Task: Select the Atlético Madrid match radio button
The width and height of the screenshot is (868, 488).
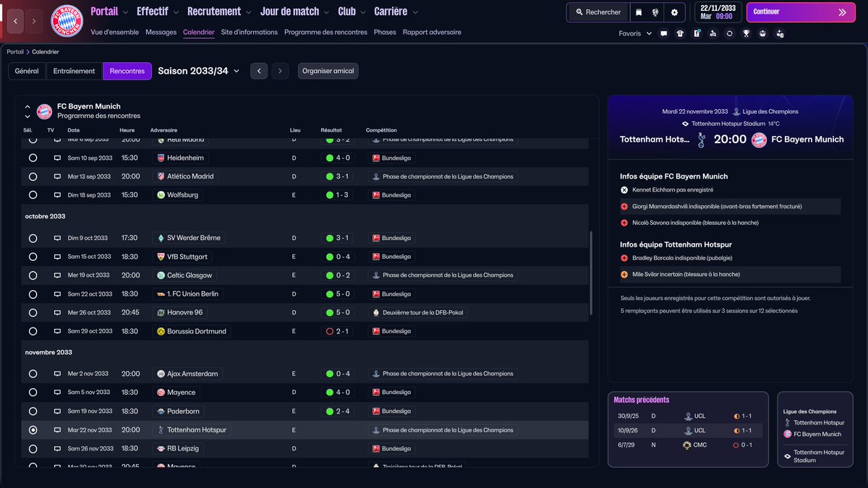Action: pos(33,176)
